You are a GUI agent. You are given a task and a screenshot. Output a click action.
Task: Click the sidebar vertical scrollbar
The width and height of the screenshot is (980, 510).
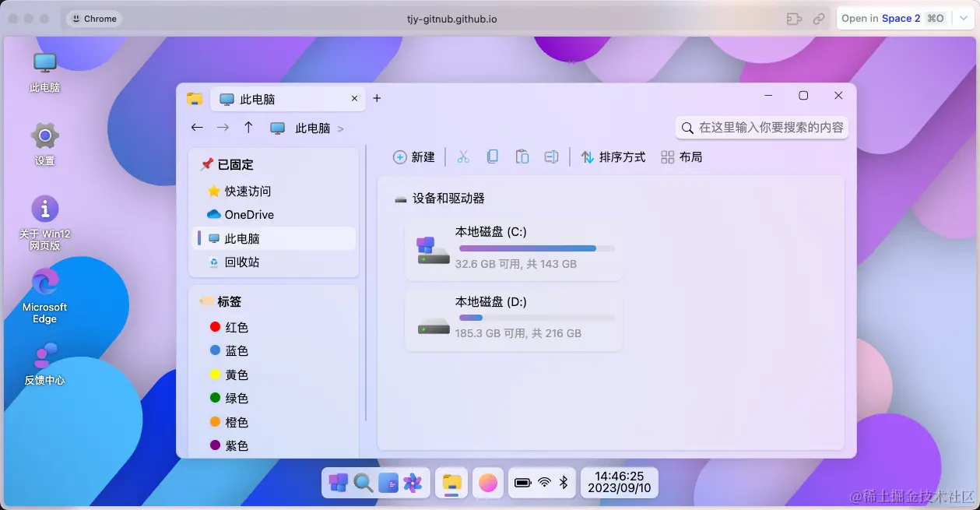pyautogui.click(x=365, y=284)
